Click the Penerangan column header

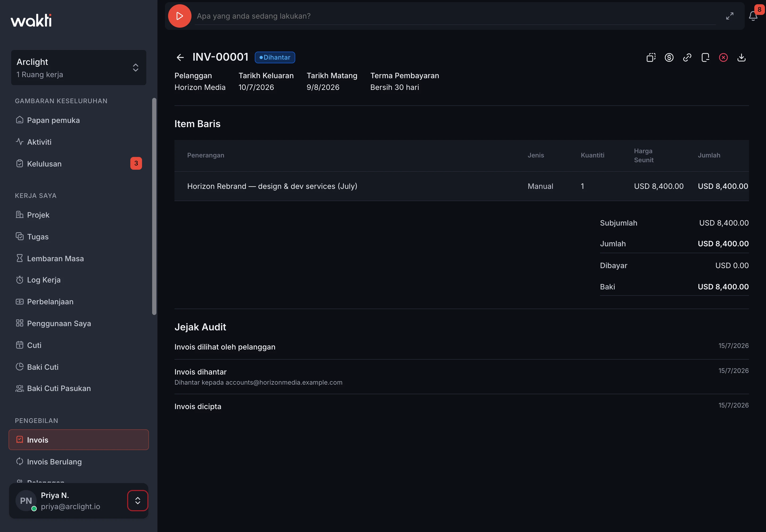coord(206,155)
